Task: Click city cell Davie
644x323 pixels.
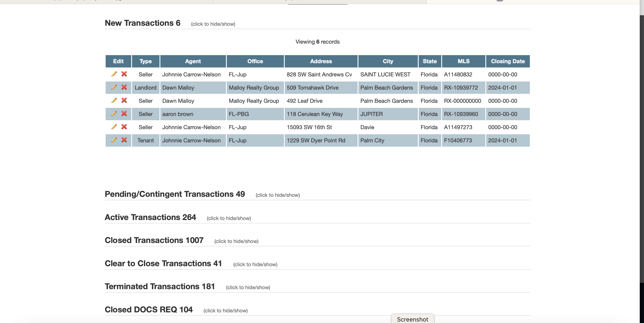Action: click(388, 127)
